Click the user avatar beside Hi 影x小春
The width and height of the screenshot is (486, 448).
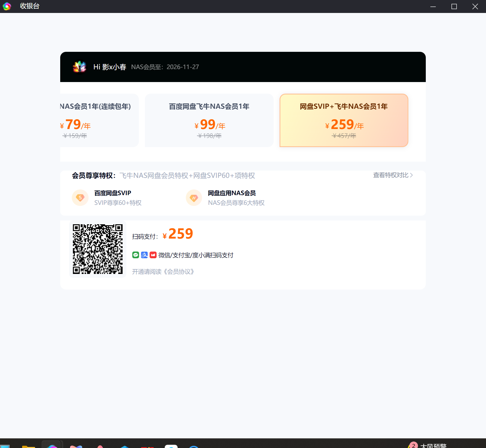click(x=79, y=67)
